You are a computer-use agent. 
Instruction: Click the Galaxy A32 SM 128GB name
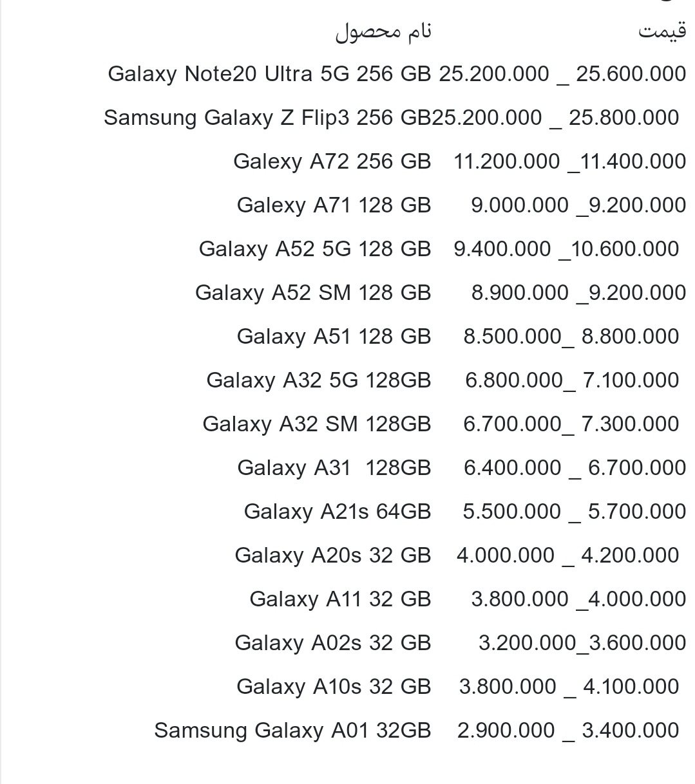pos(316,424)
